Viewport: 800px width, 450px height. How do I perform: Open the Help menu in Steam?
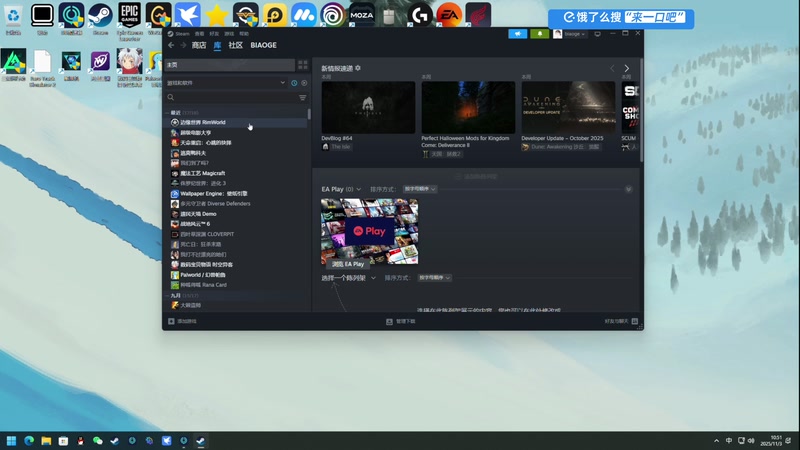click(x=244, y=34)
